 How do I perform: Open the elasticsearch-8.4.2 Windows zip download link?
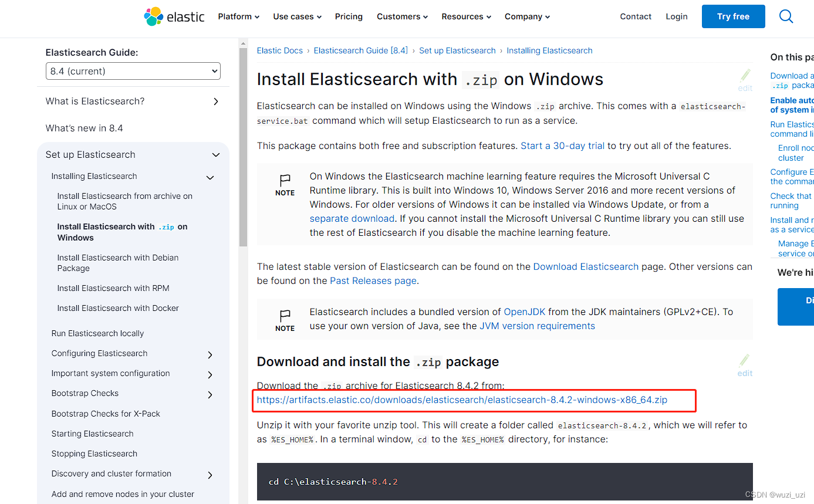click(462, 400)
